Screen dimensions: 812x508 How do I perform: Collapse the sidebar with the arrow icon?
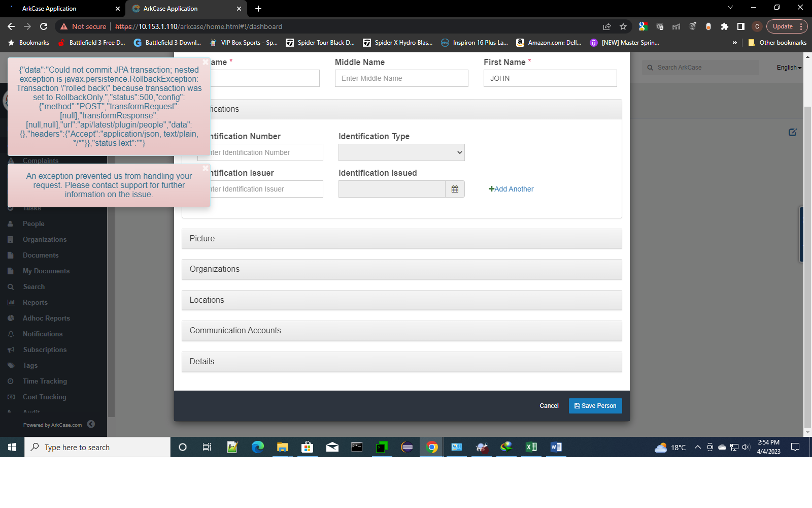(91, 424)
